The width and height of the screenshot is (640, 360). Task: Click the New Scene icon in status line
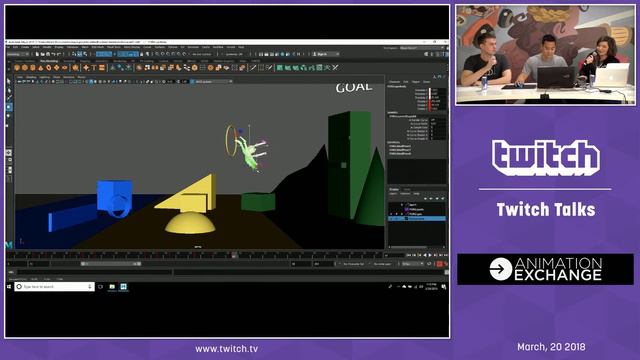click(x=37, y=54)
